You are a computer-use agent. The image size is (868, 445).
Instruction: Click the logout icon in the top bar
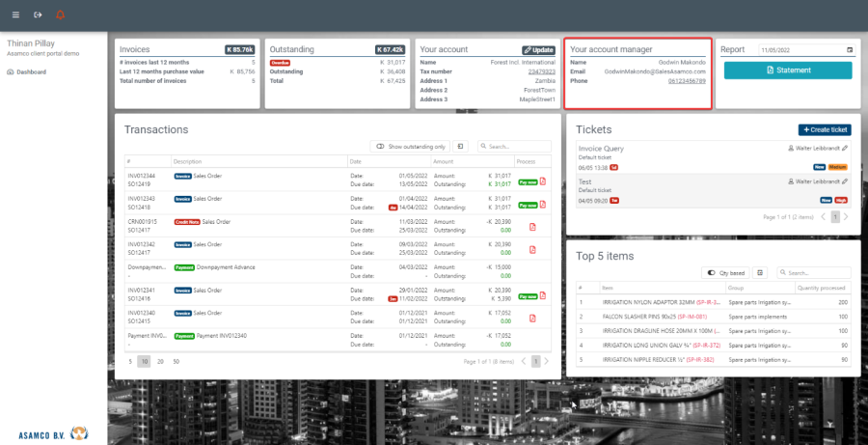[x=38, y=15]
